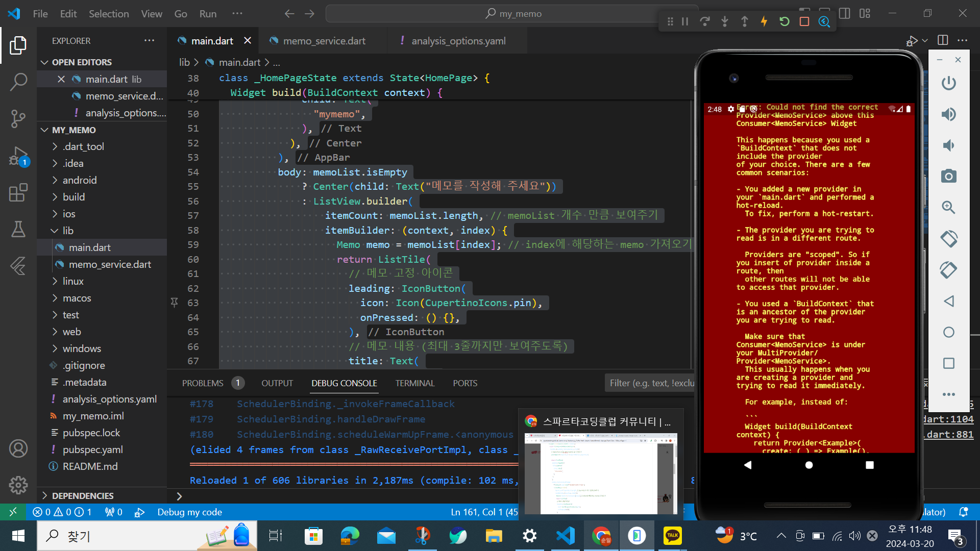Trigger Flutter hot reload
The height and width of the screenshot is (551, 980).
coord(764,21)
